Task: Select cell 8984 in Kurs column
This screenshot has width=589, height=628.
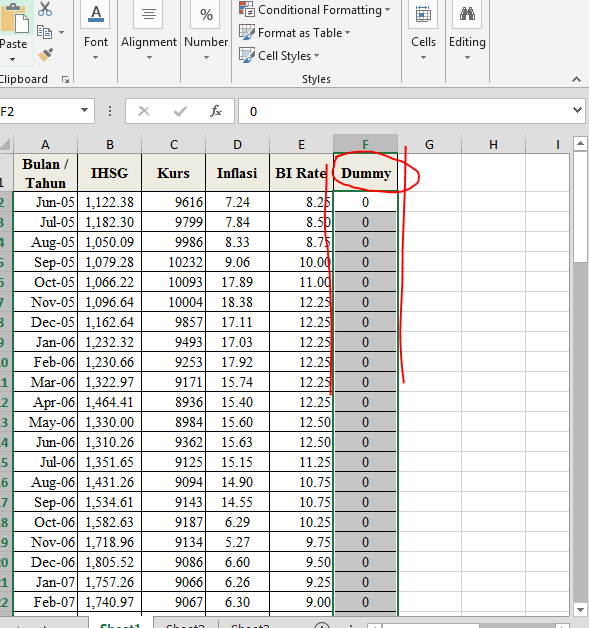Action: (x=173, y=422)
